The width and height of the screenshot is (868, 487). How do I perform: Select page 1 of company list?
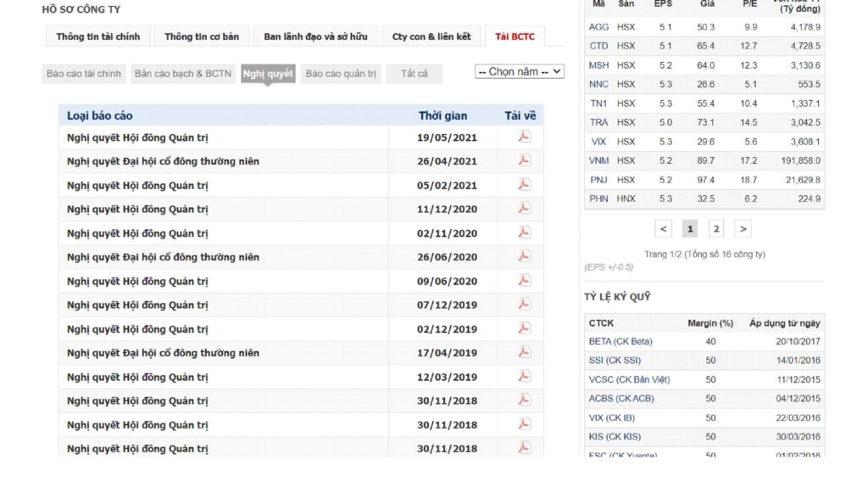(x=690, y=229)
